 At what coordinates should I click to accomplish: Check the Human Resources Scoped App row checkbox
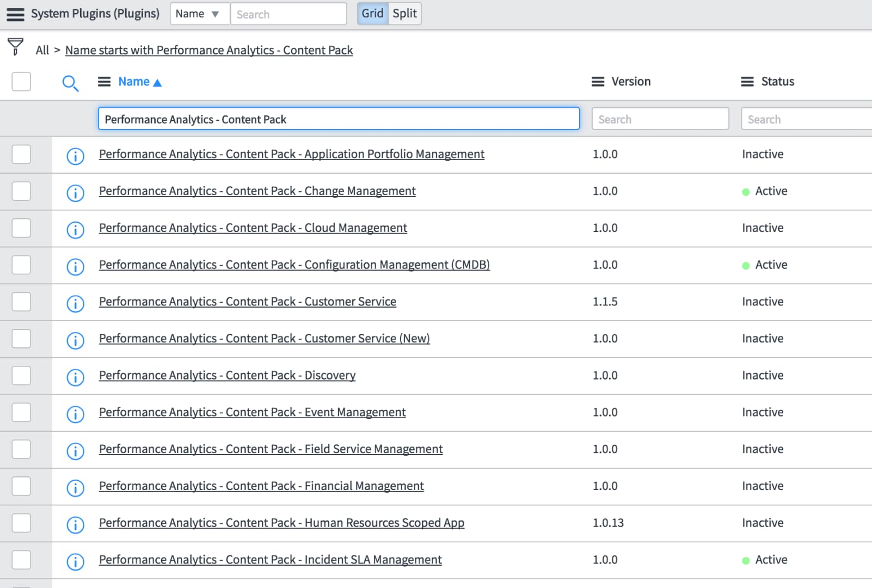coord(21,523)
